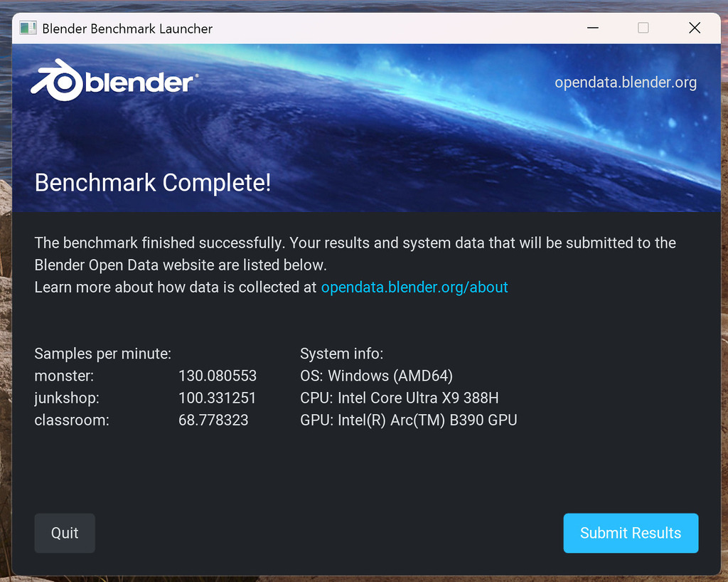Click the classroom scene label
This screenshot has height=582, width=728.
point(71,420)
